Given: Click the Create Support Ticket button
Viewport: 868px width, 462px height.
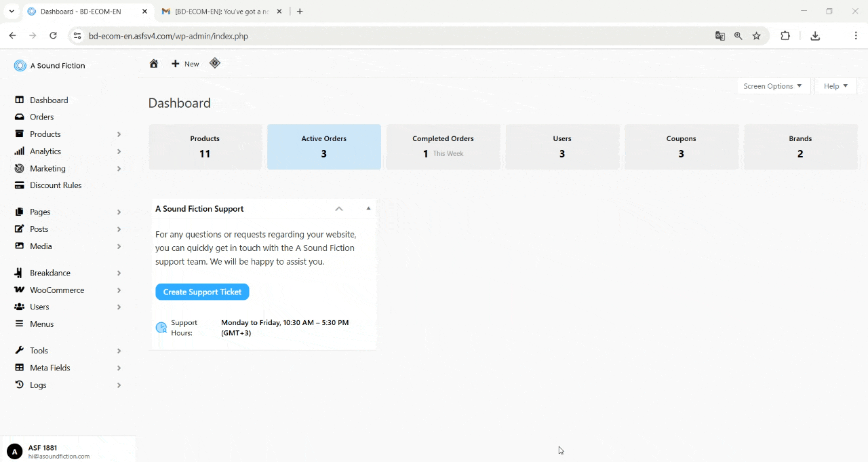Looking at the screenshot, I should tap(202, 292).
